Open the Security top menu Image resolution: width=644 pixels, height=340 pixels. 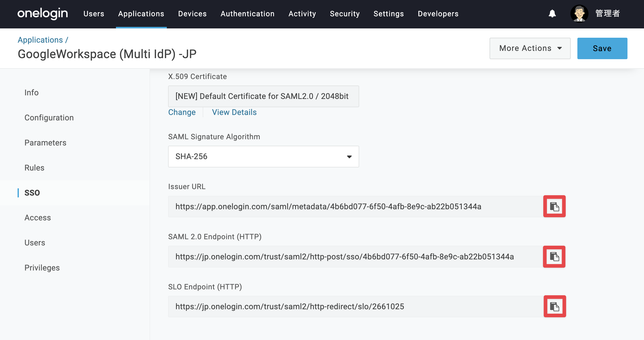(345, 14)
